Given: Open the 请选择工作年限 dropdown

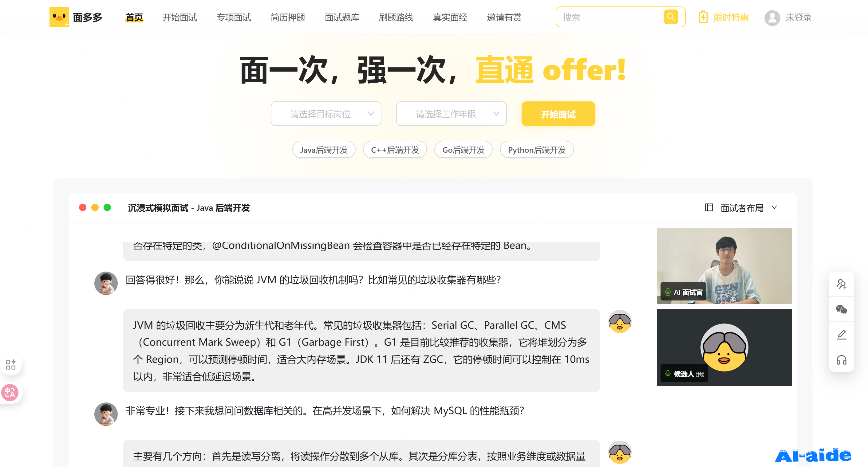Looking at the screenshot, I should tap(451, 114).
